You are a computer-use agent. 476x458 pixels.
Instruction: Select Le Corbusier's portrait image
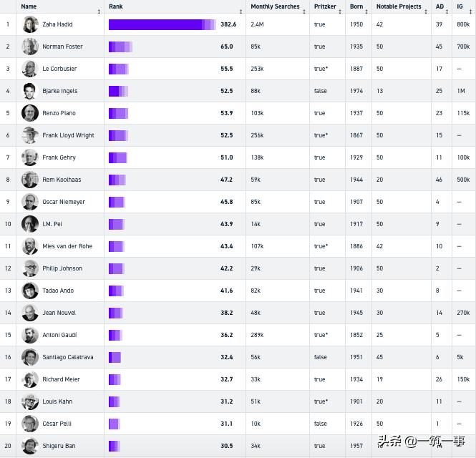click(x=30, y=69)
